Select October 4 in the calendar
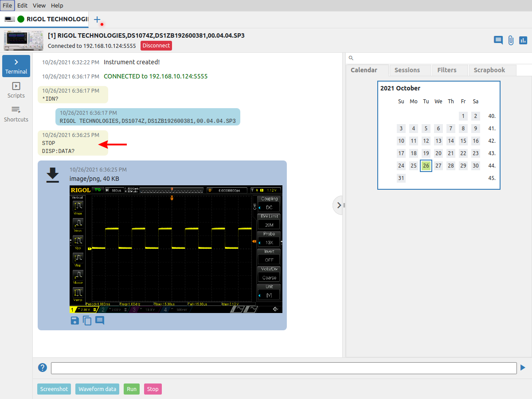 (414, 129)
